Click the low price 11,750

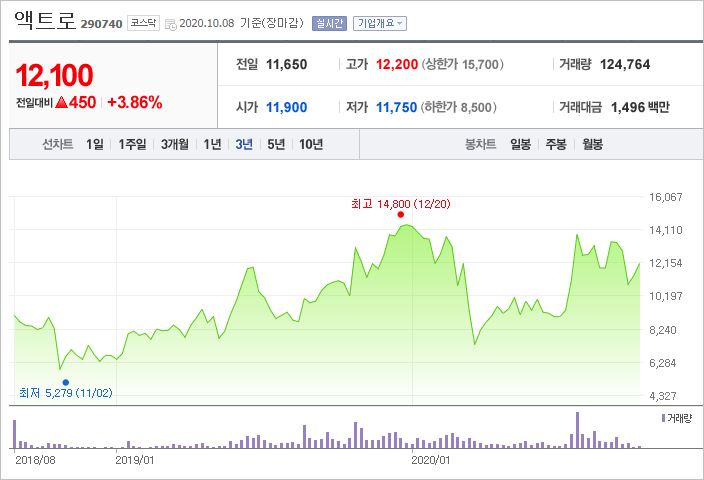(396, 107)
